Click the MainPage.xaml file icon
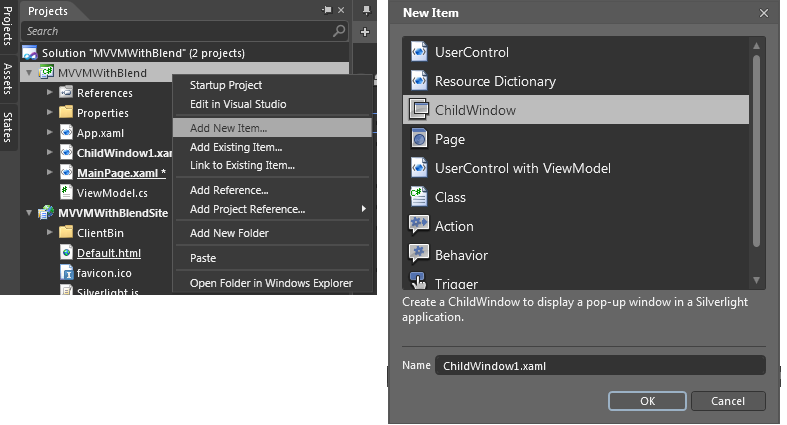 66,173
